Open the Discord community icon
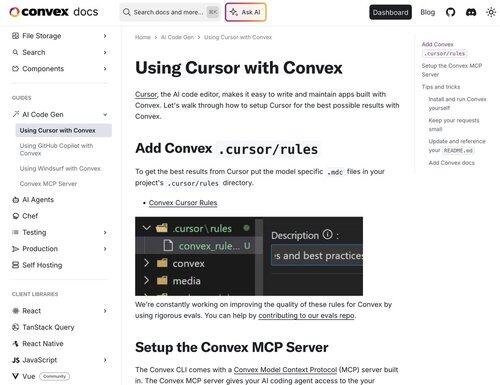This screenshot has height=385, width=500. pyautogui.click(x=471, y=12)
